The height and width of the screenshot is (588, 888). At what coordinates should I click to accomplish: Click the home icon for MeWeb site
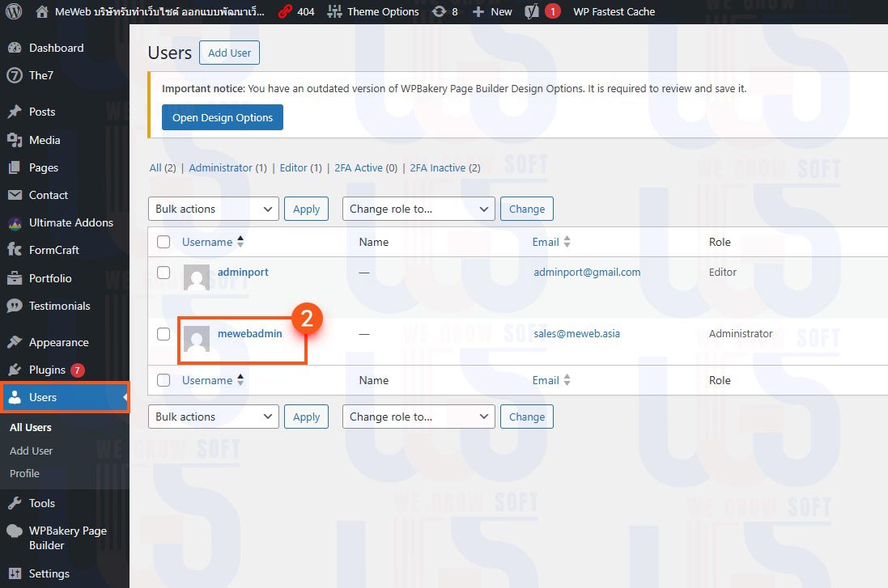pos(42,11)
